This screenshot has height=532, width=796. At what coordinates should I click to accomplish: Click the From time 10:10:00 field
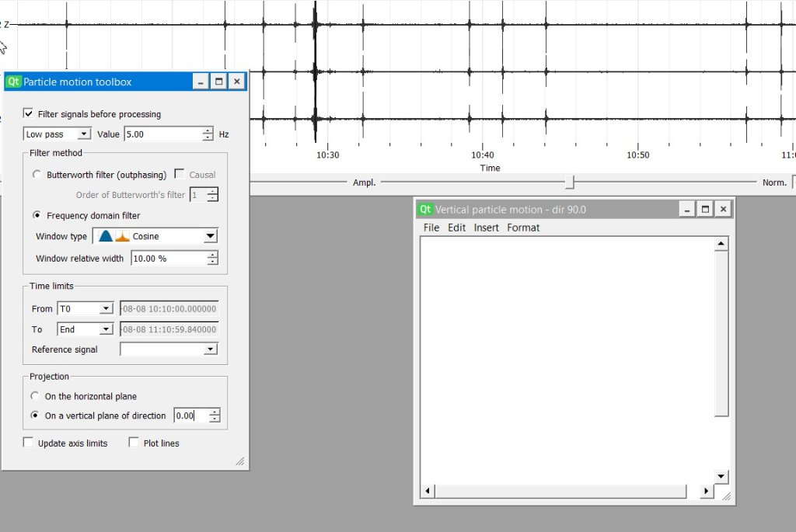tap(169, 308)
